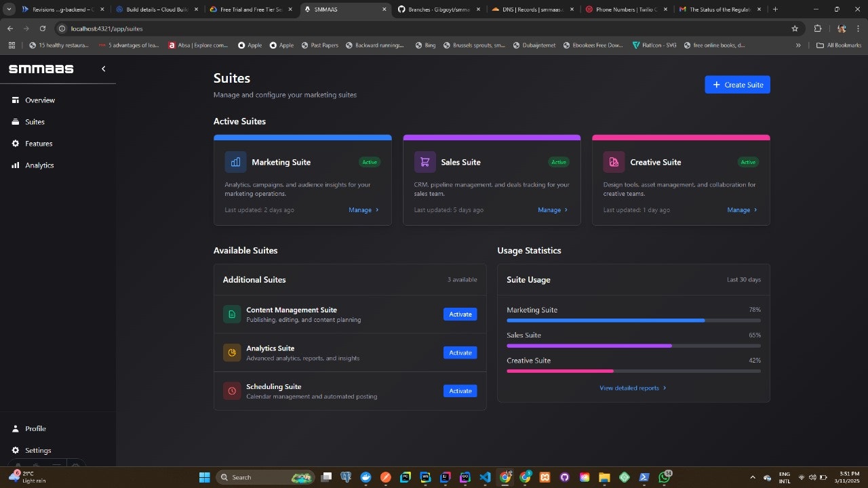Click the Scheduling Suite clock icon
The height and width of the screenshot is (488, 868).
pos(232,391)
